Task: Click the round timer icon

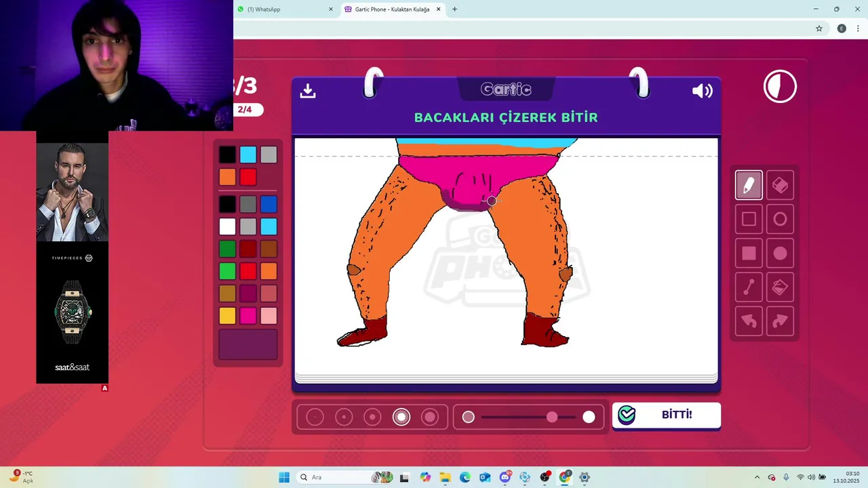Action: 780,87
